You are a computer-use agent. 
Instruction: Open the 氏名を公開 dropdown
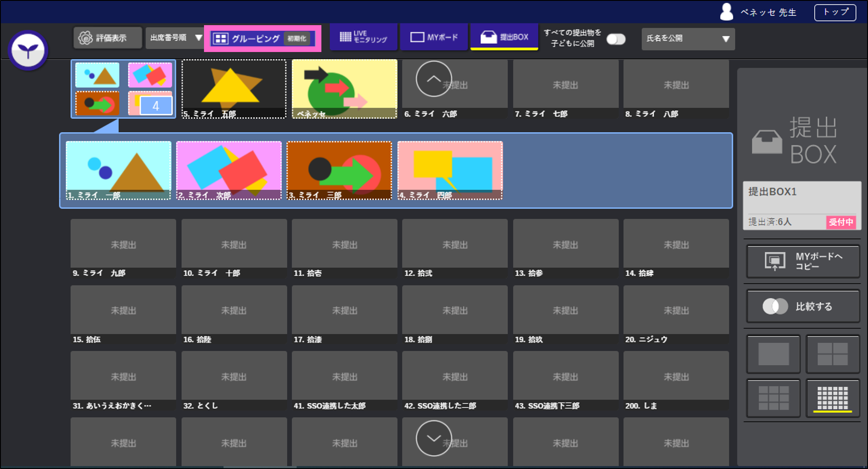click(x=687, y=39)
